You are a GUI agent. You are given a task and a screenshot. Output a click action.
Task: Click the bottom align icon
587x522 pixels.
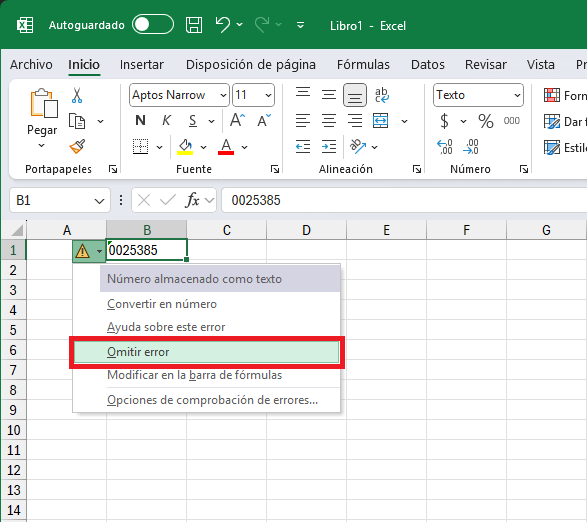355,95
